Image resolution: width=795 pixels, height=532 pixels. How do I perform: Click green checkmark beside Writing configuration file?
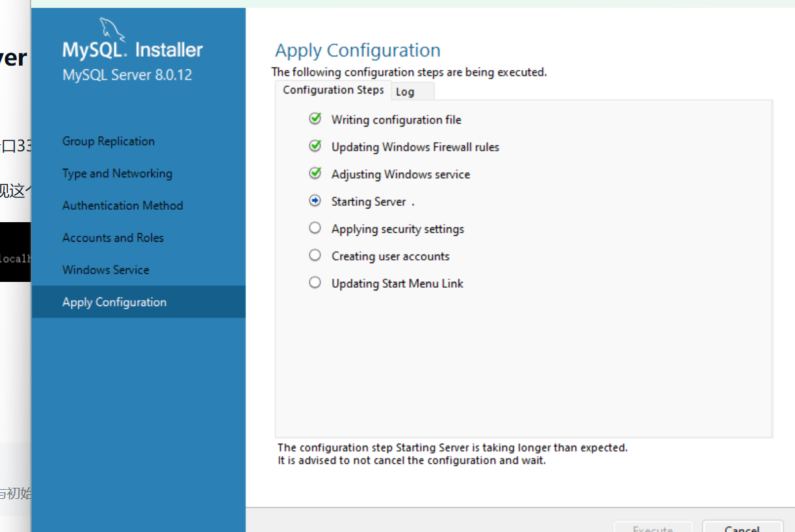point(315,119)
